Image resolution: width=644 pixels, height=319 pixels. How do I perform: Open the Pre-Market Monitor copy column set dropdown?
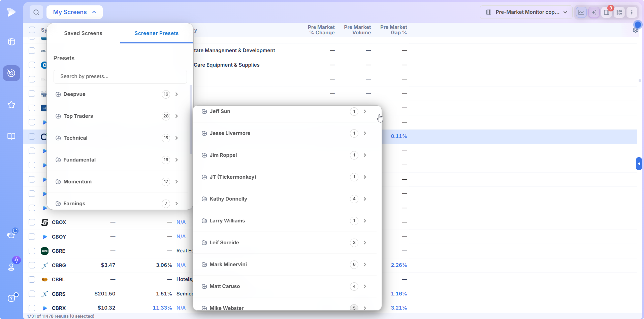pos(526,12)
